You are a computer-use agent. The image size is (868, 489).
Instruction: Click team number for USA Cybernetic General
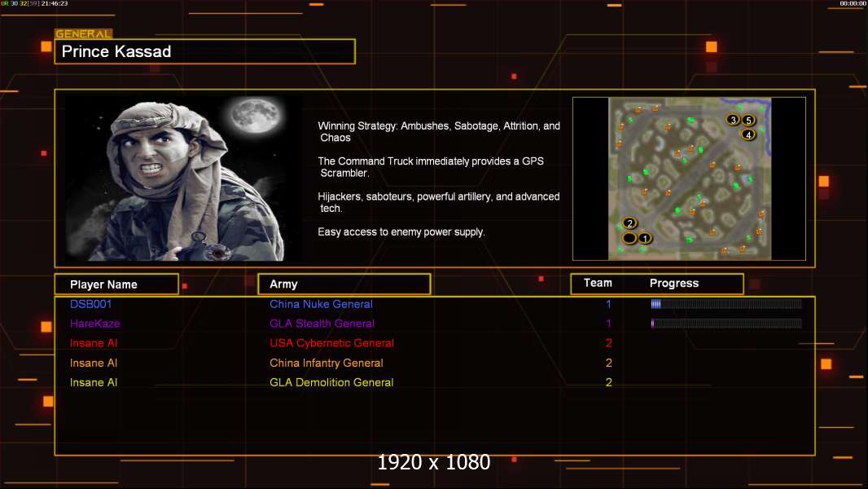(608, 343)
